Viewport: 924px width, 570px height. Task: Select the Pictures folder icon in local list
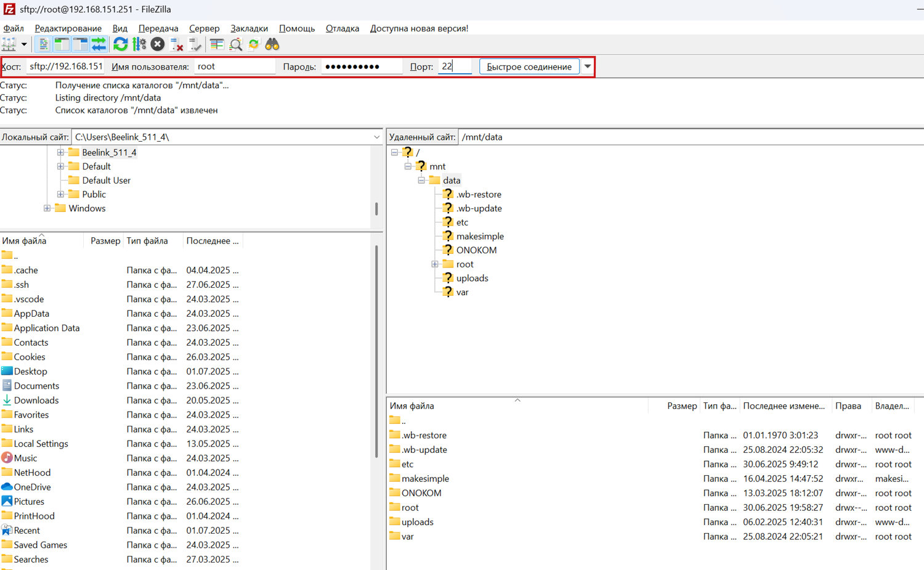click(7, 501)
